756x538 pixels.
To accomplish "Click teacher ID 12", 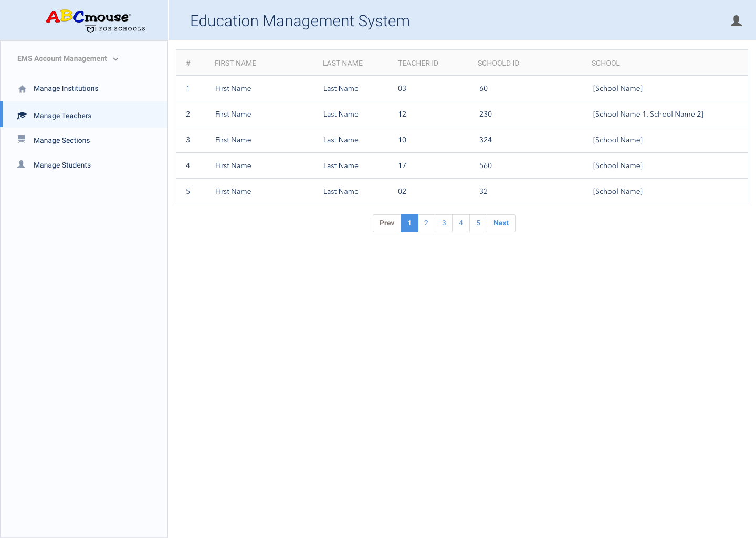I will pos(402,114).
